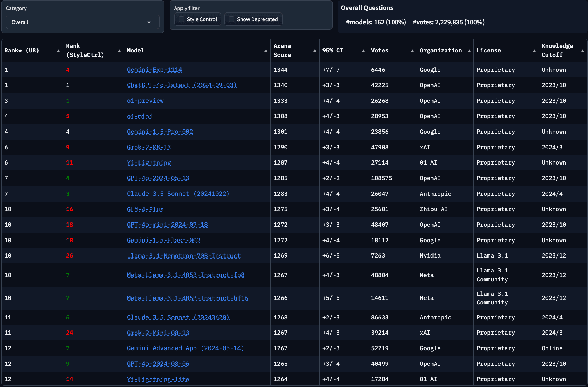Open Meta-Llama-3.1-405B-Instruct-fp8 link
The image size is (588, 387).
point(186,275)
